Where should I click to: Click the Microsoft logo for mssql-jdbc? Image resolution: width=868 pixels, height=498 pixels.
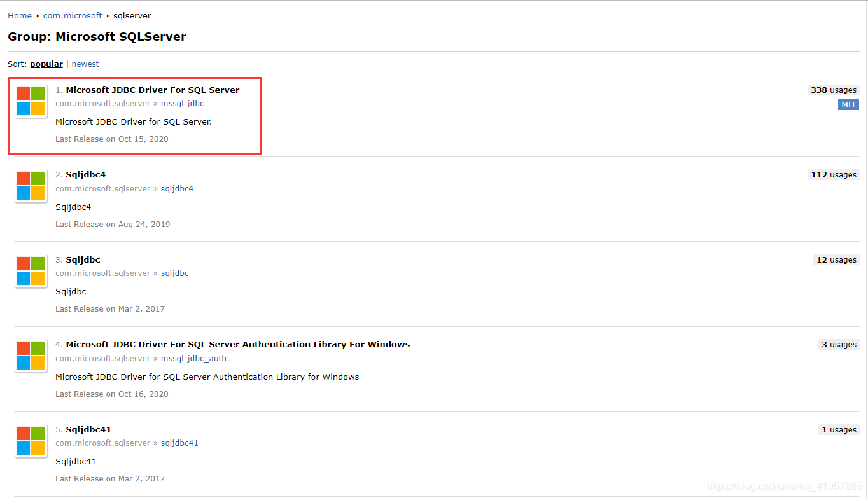point(30,100)
